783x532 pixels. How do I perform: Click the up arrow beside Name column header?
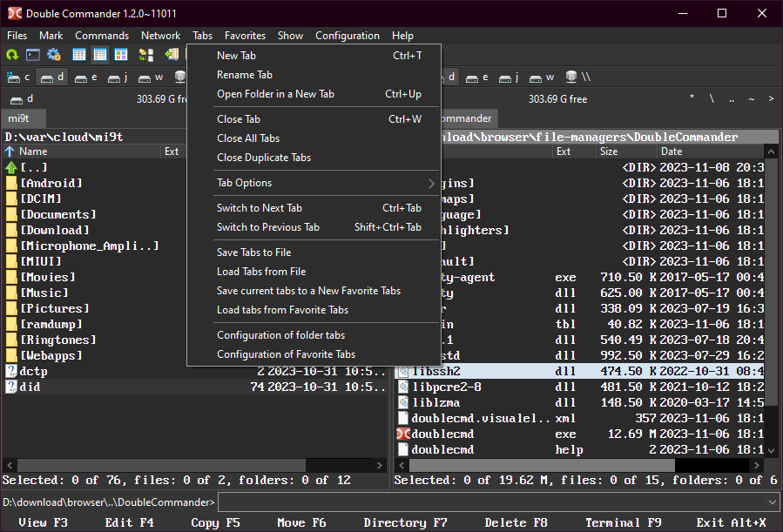coord(10,152)
